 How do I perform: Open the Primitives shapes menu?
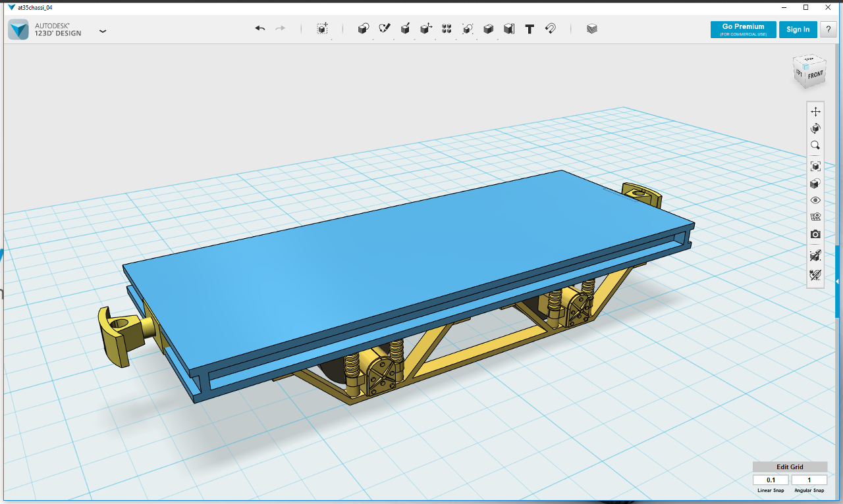tap(364, 29)
